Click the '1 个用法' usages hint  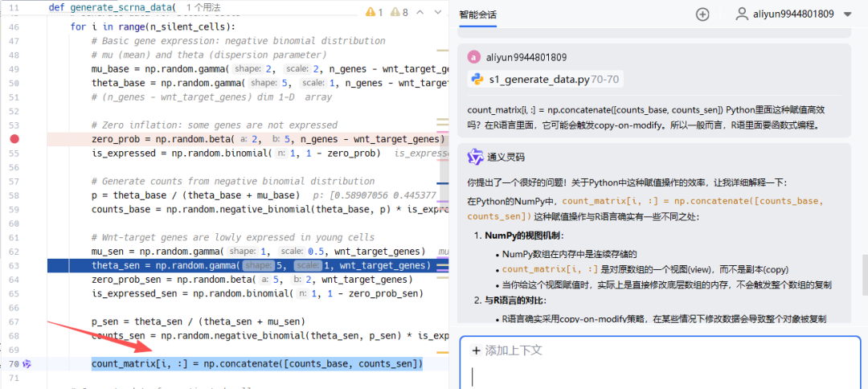coord(202,8)
